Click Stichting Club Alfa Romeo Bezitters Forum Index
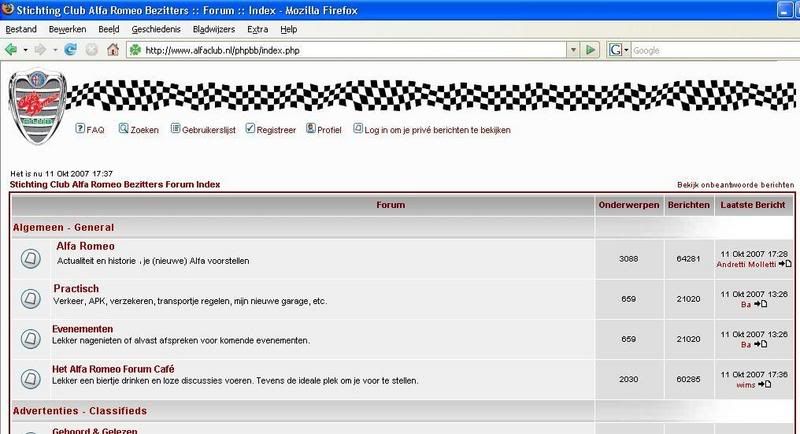The height and width of the screenshot is (434, 800). coord(115,185)
